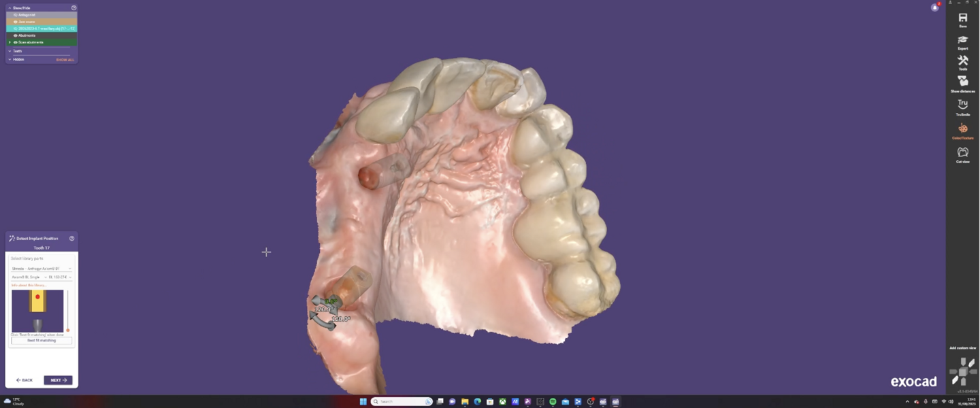Enable Show distances tool
980x408 pixels.
(x=962, y=83)
